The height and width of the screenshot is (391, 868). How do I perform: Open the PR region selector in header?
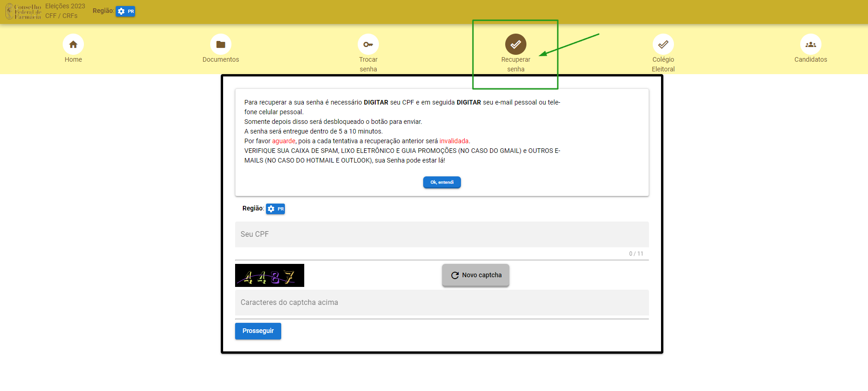click(x=125, y=12)
